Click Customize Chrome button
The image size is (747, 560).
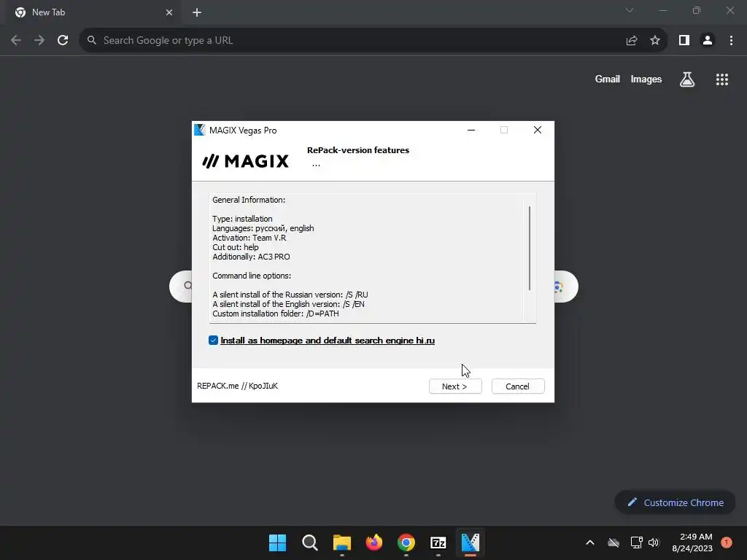click(x=675, y=502)
